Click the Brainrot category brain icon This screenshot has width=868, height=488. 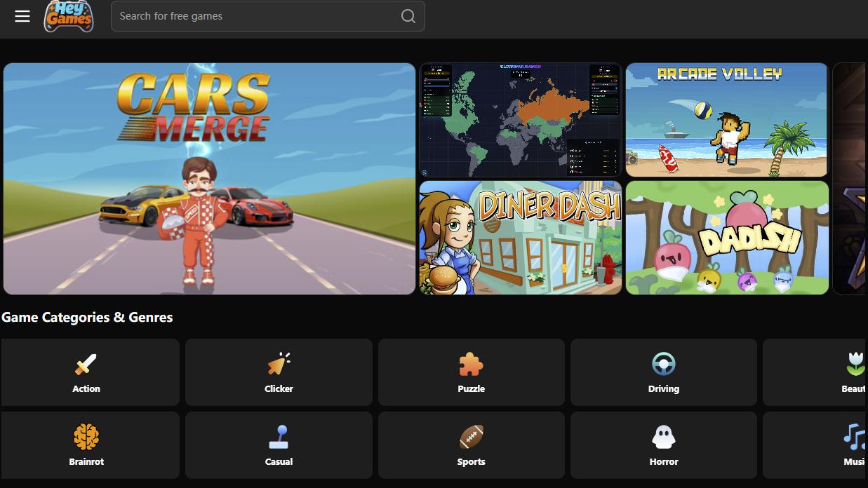[x=86, y=437]
